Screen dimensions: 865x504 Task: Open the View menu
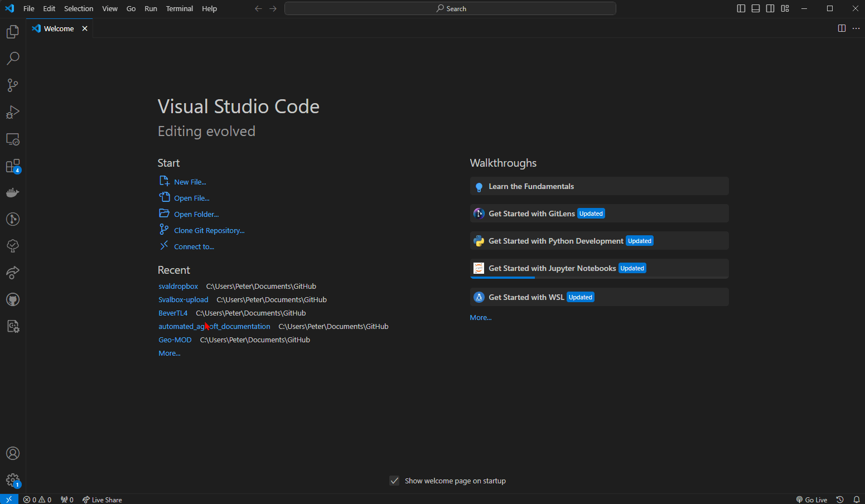(x=110, y=8)
